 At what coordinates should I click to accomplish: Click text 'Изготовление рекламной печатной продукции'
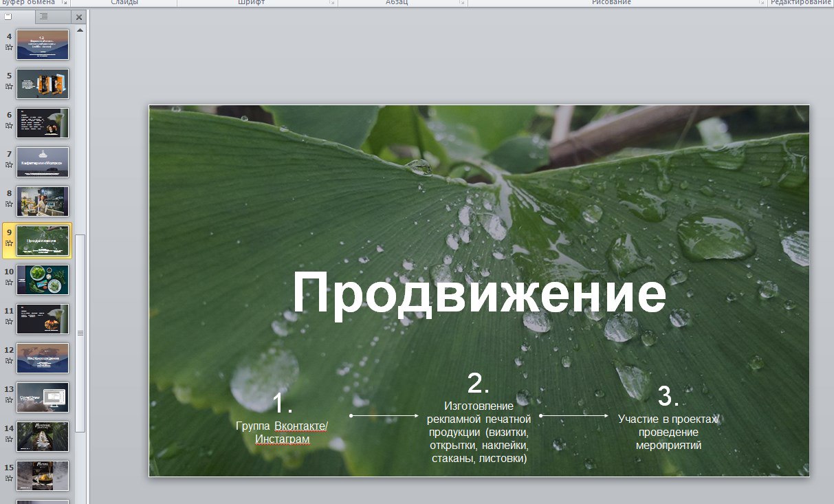coord(479,419)
